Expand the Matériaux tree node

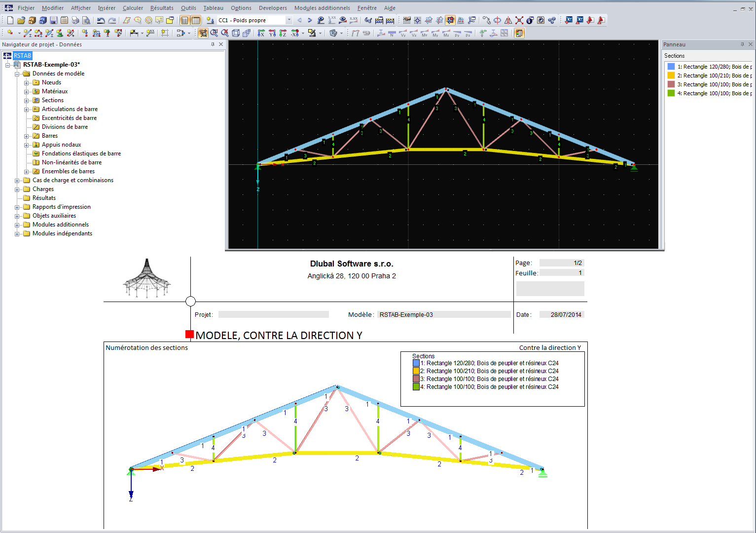[x=27, y=92]
